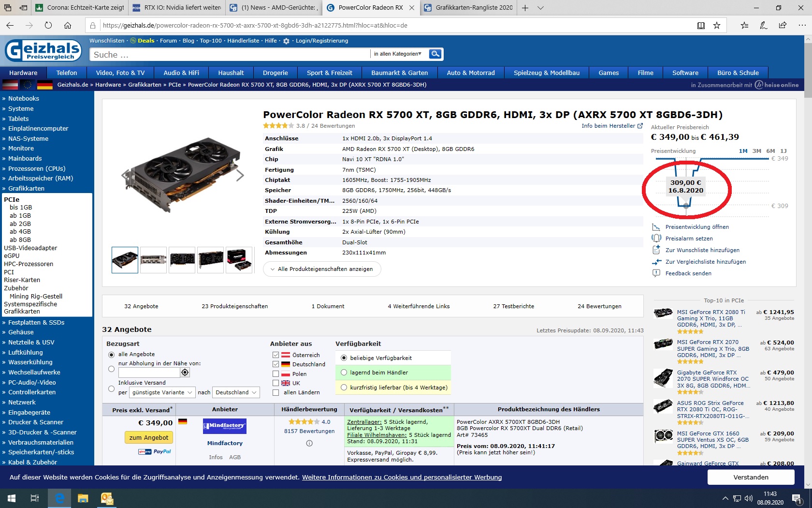Open File Explorer from taskbar
The height and width of the screenshot is (508, 812).
coord(83,498)
